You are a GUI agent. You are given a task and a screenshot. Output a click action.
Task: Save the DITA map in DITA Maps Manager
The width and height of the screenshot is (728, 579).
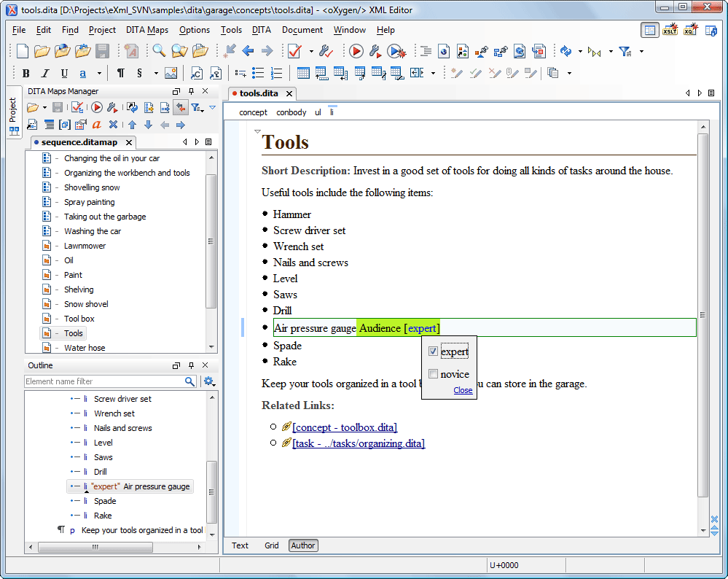(58, 108)
